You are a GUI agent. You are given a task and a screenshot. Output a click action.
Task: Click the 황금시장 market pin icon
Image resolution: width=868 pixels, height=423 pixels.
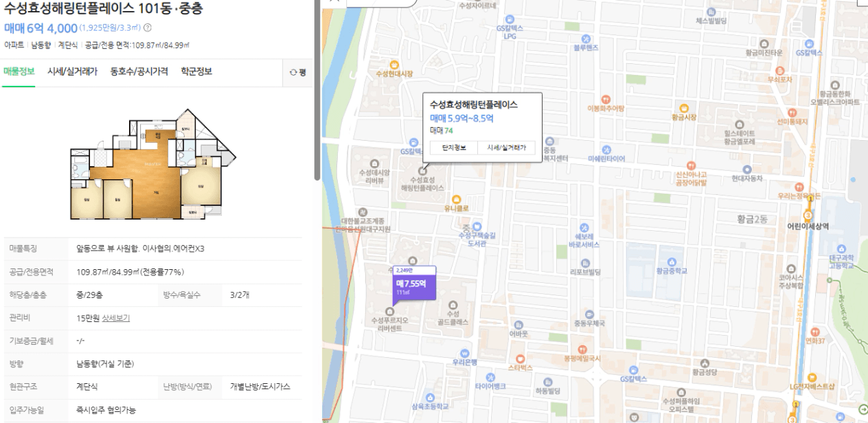pos(683,108)
